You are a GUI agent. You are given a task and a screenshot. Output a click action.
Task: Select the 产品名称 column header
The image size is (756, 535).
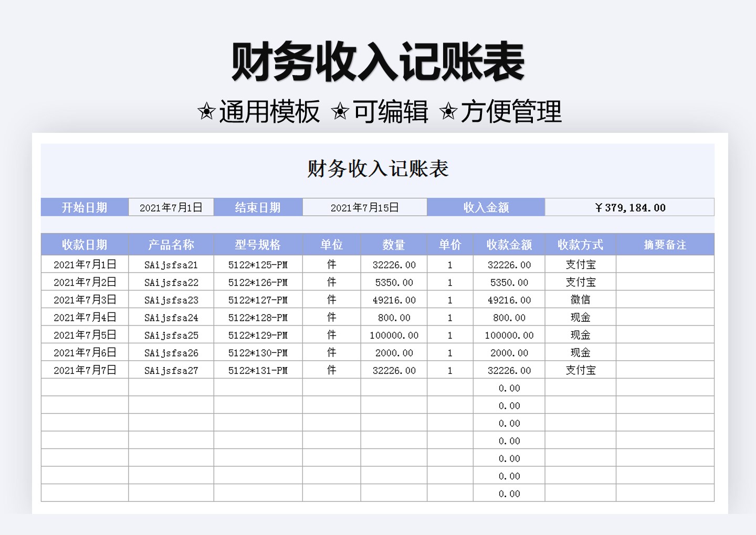coord(171,244)
